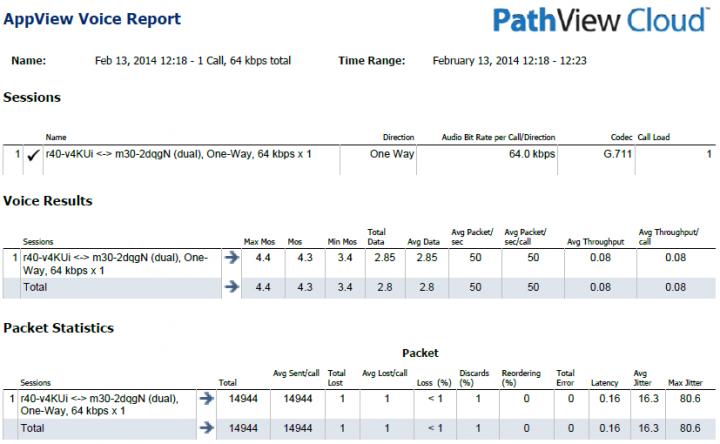Click the G.711 codec value
The image size is (720, 444).
click(618, 154)
